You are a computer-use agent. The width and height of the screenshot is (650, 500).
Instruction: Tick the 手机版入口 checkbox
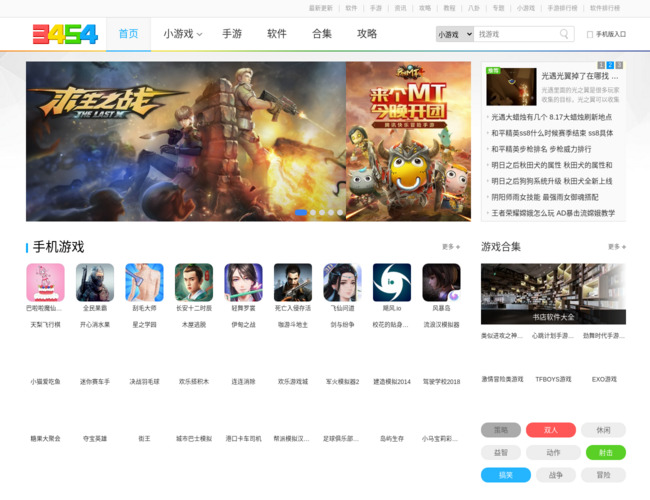[x=589, y=34]
